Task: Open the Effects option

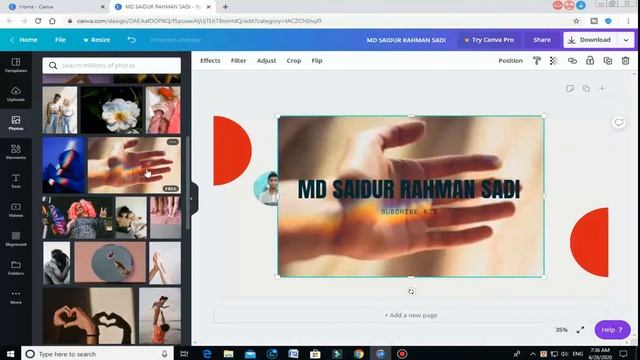Action: [210, 60]
